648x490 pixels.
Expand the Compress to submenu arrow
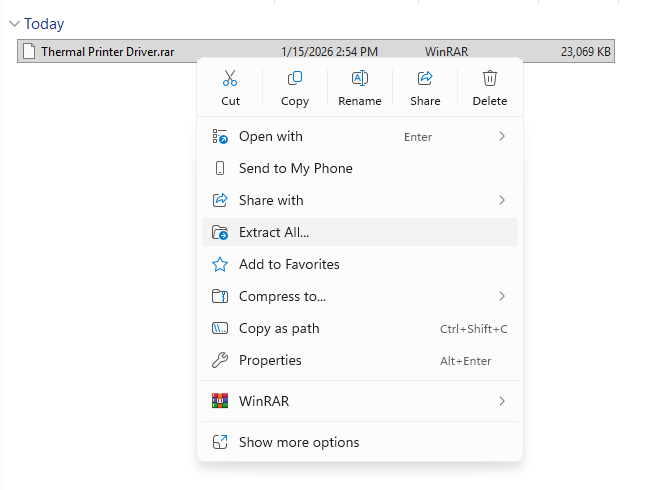click(x=502, y=296)
